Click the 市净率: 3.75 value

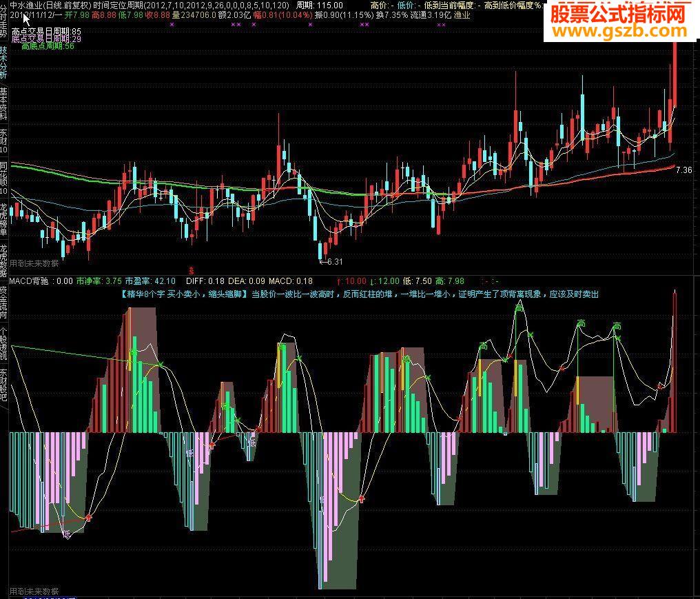tap(99, 281)
